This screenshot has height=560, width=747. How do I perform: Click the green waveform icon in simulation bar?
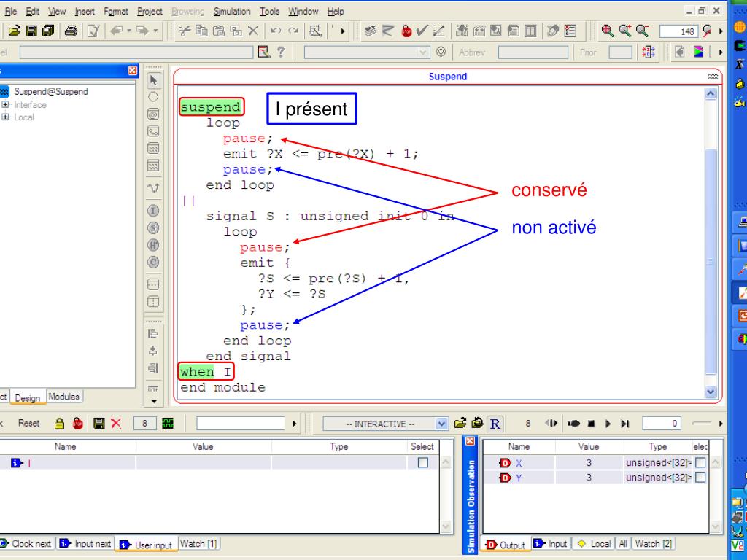168,424
